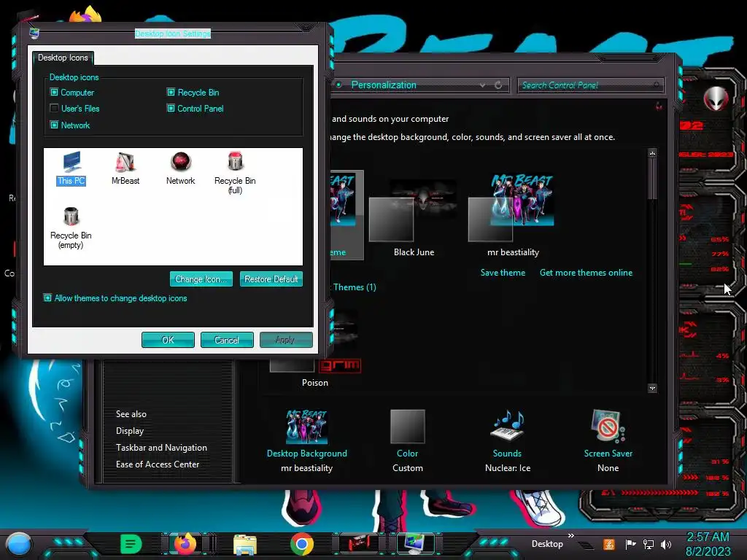Viewport: 747px width, 560px height.
Task: Toggle the Control Panel checkbox
Action: point(171,108)
